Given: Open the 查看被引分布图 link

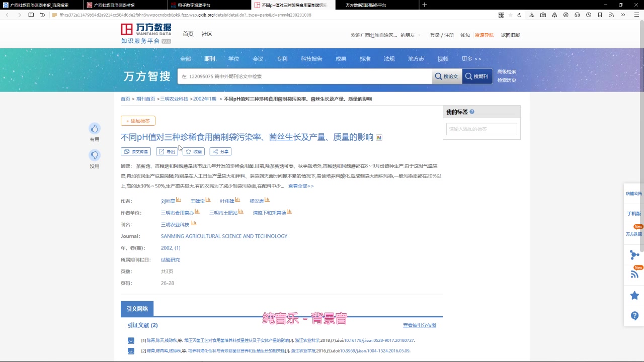Looking at the screenshot, I should tap(420, 325).
